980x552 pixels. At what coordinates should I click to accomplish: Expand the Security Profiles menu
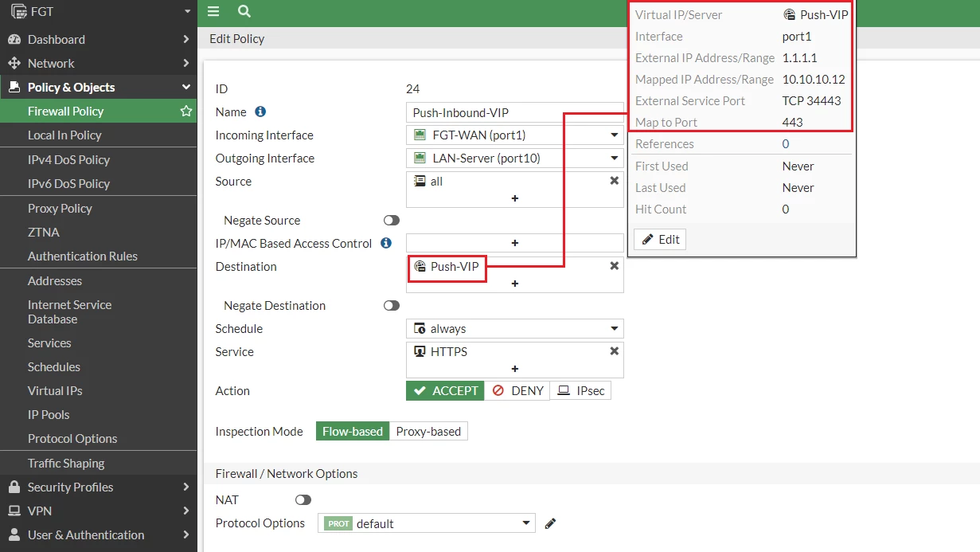[x=99, y=487]
